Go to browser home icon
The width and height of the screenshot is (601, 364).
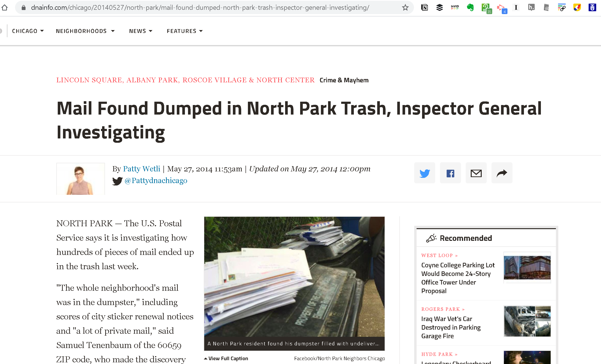pos(5,8)
